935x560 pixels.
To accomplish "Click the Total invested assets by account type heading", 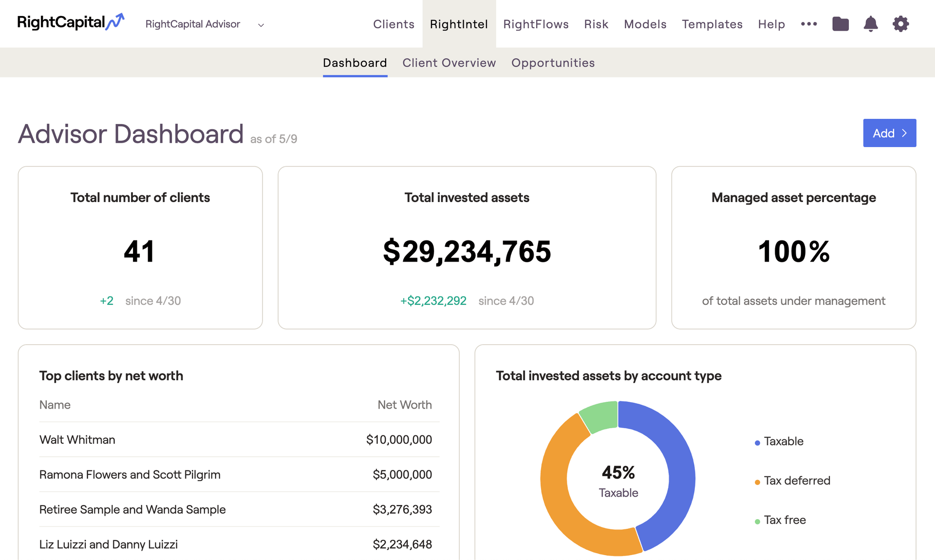I will click(x=609, y=376).
